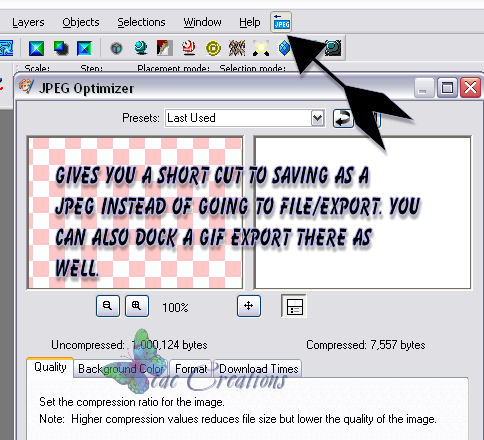The image size is (484, 440).
Task: Click the blue-green drop shadow square icon
Action: click(61, 48)
